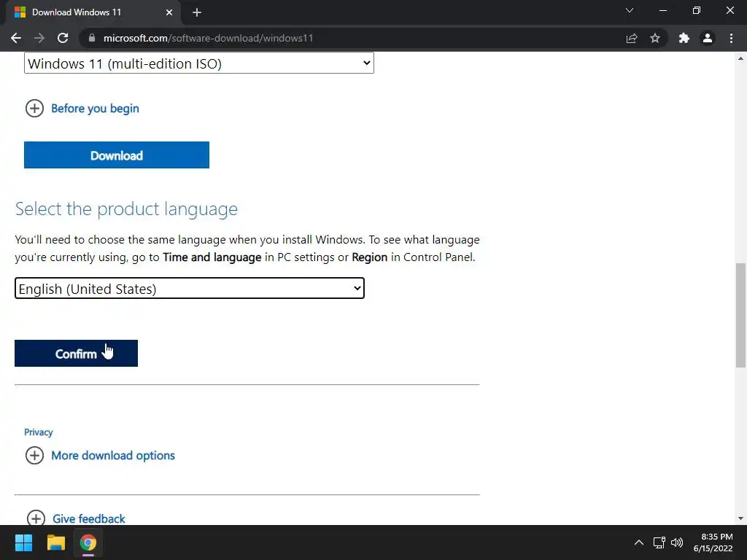
Task: Click the scrollbar up arrow
Action: click(740, 58)
